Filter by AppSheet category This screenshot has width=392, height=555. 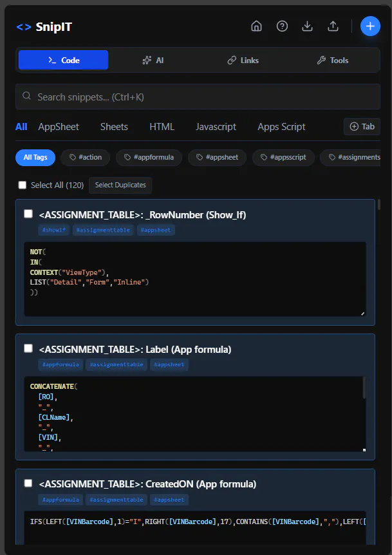(x=59, y=127)
